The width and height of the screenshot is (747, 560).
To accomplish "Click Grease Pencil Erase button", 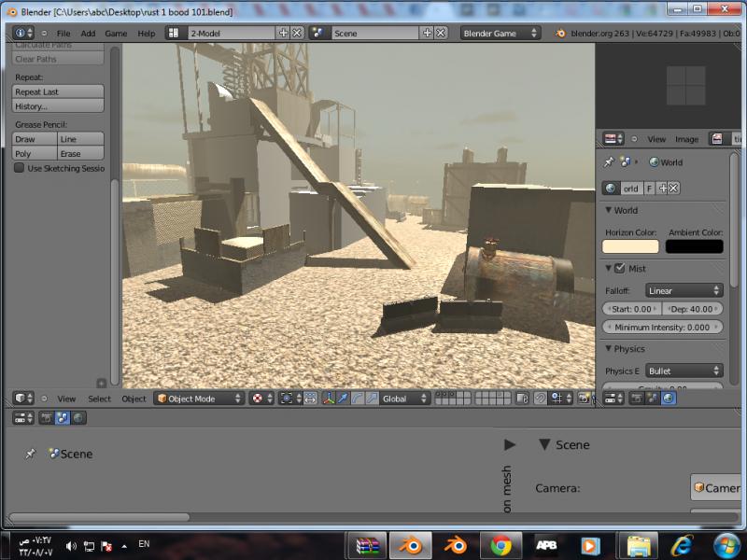I will (80, 153).
